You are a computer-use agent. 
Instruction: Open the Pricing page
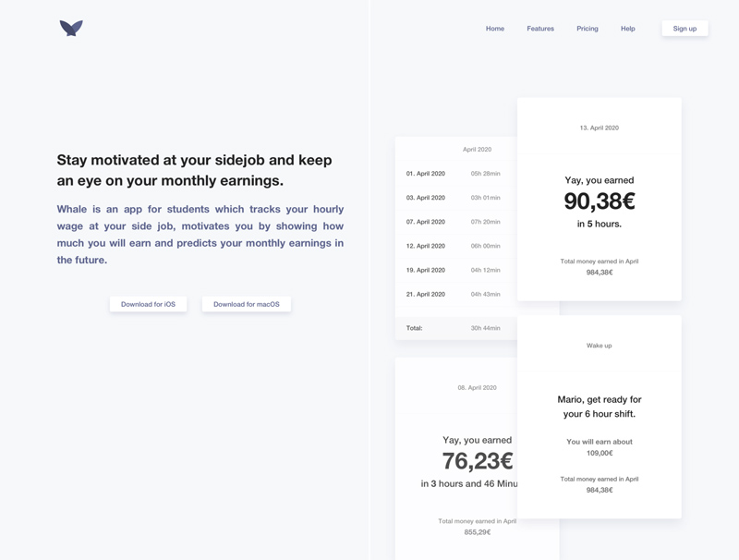[x=587, y=28]
